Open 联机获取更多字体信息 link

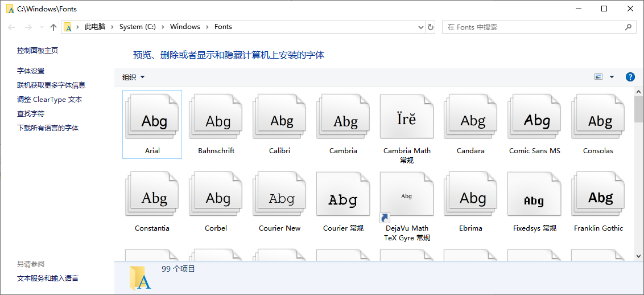pyautogui.click(x=51, y=85)
